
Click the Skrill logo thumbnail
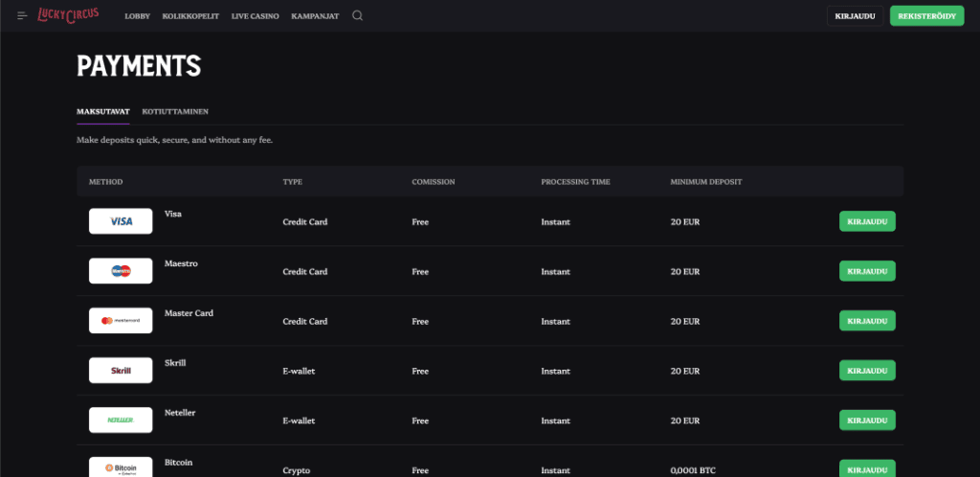point(121,370)
